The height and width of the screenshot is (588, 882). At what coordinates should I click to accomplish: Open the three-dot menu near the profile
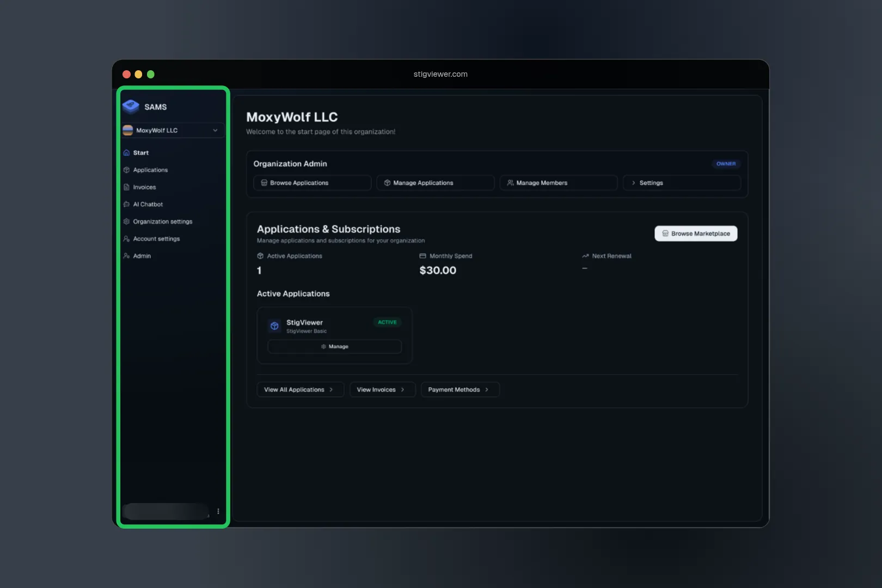pyautogui.click(x=218, y=511)
